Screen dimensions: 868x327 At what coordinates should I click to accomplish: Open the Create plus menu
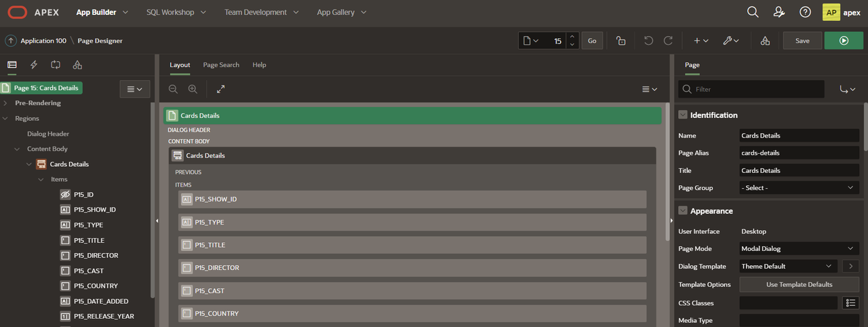click(701, 41)
